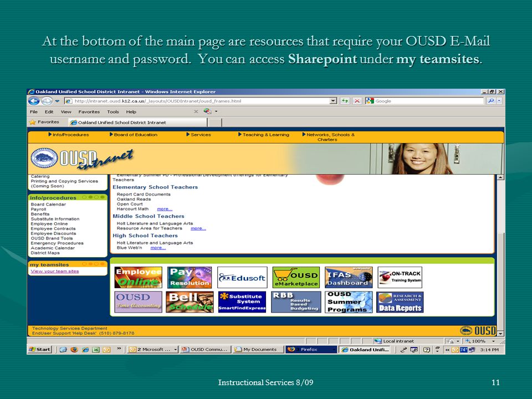Expand Networks, Schools & Charters menu
532x399 pixels.
328,137
